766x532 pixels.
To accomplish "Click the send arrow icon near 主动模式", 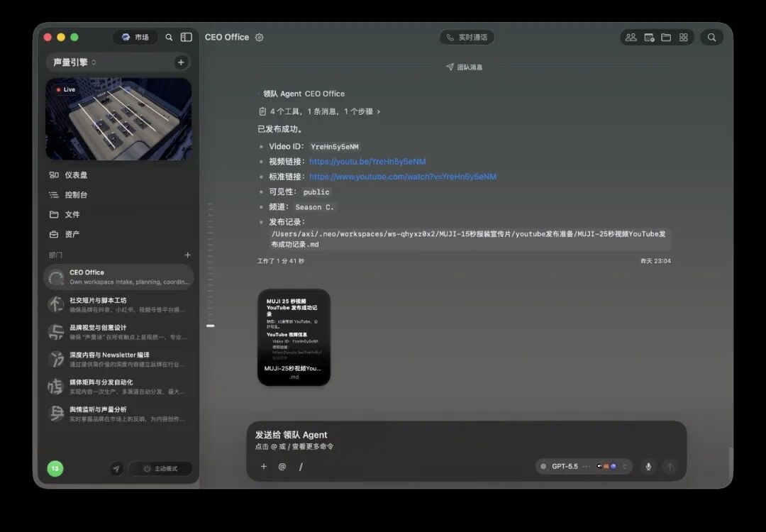I will click(x=116, y=468).
